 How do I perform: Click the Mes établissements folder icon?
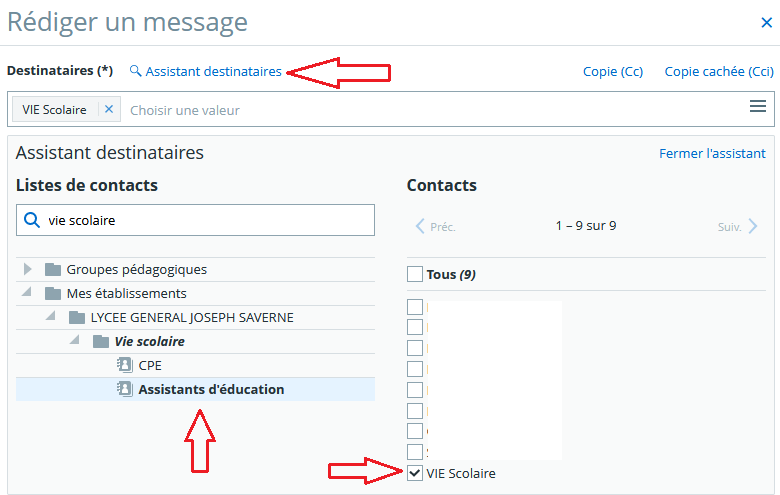click(x=53, y=293)
